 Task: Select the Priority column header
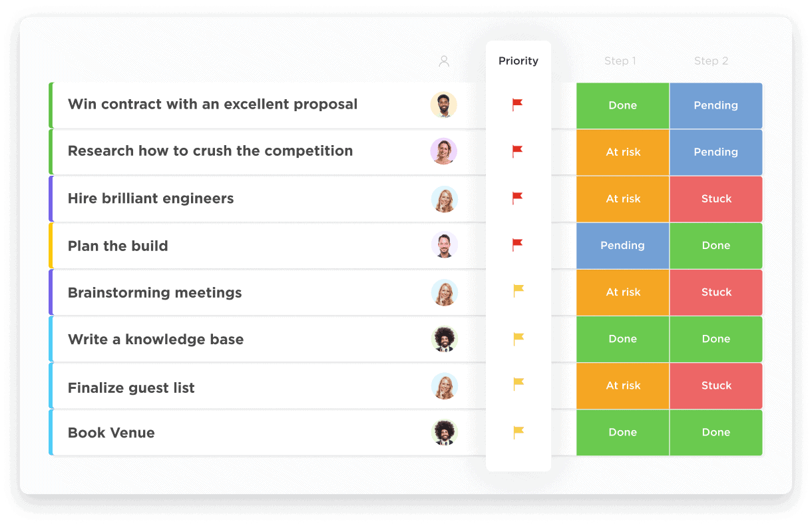coord(518,61)
